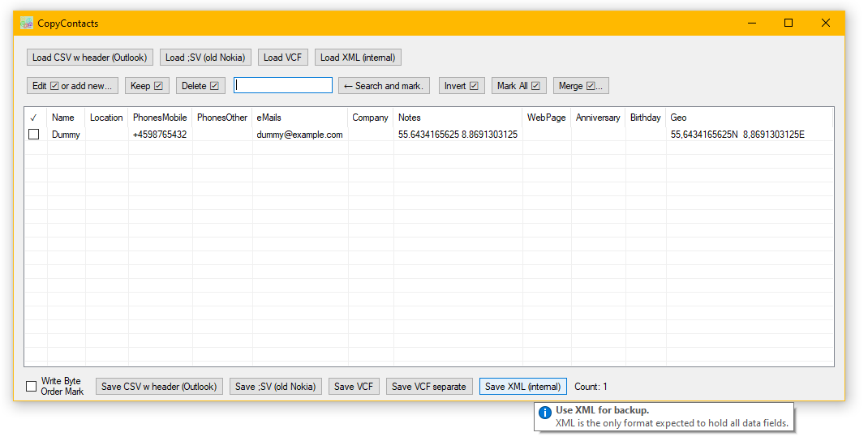Load CSV with header (Outlook) file

click(90, 58)
